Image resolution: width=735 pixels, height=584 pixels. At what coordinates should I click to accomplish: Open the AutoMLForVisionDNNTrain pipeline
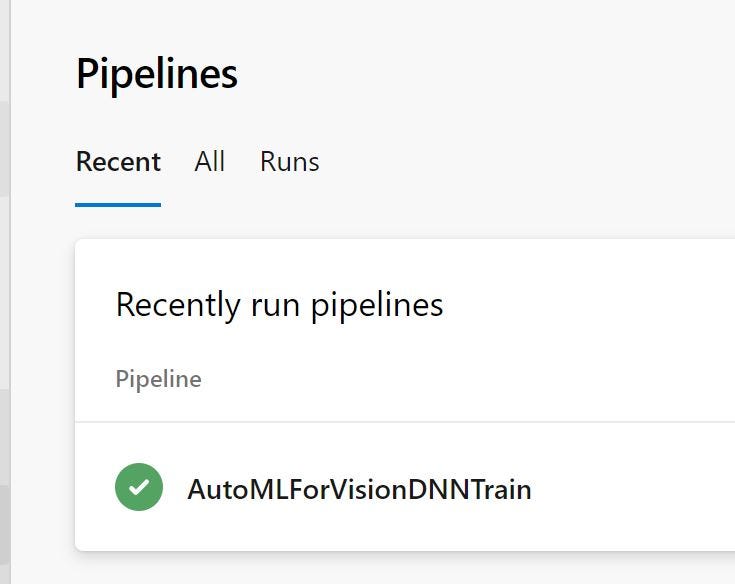(359, 490)
